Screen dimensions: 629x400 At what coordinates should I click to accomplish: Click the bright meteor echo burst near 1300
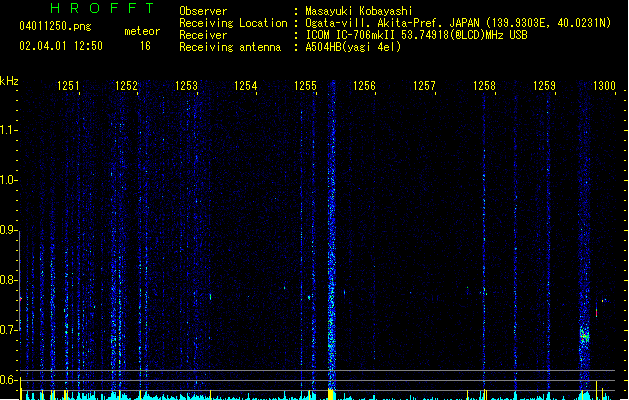pyautogui.click(x=584, y=335)
